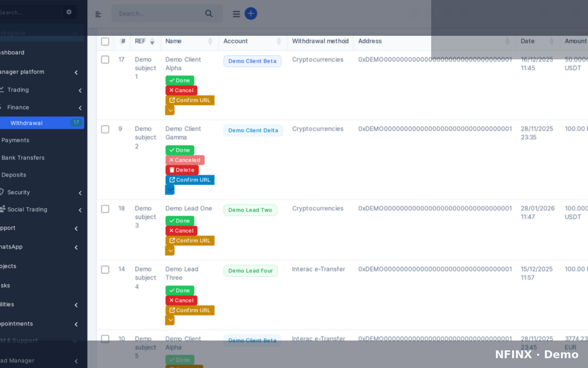Click the Withdrawal method column header
The width and height of the screenshot is (588, 368).
click(x=320, y=41)
